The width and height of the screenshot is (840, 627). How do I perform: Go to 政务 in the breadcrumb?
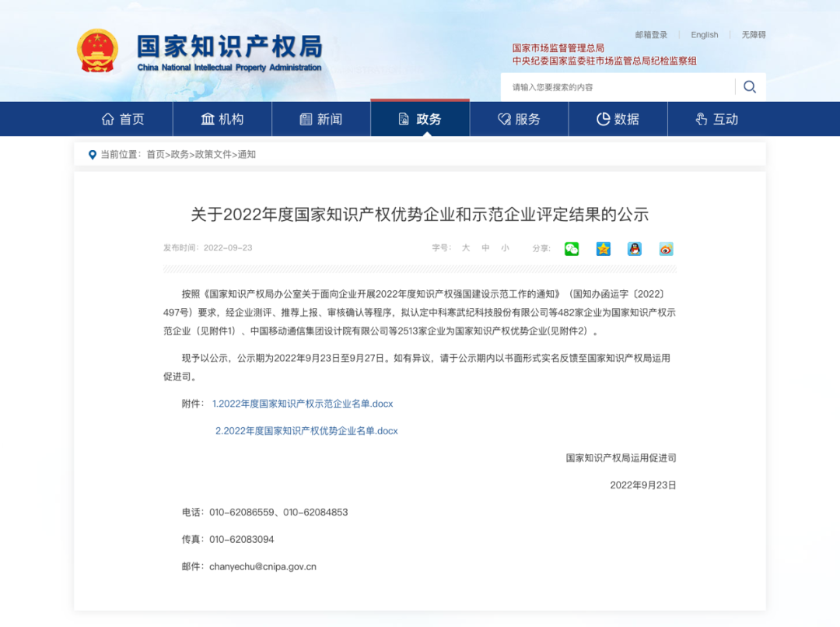tap(180, 155)
